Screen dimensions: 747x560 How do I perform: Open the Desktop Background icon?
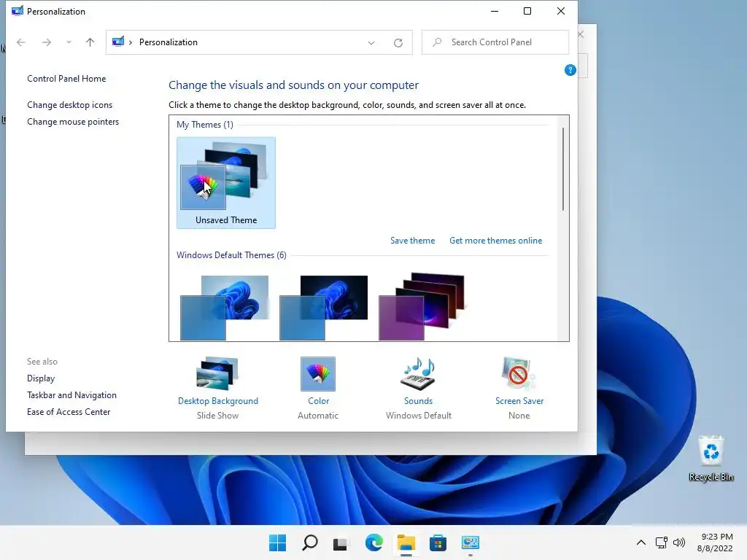coord(217,373)
